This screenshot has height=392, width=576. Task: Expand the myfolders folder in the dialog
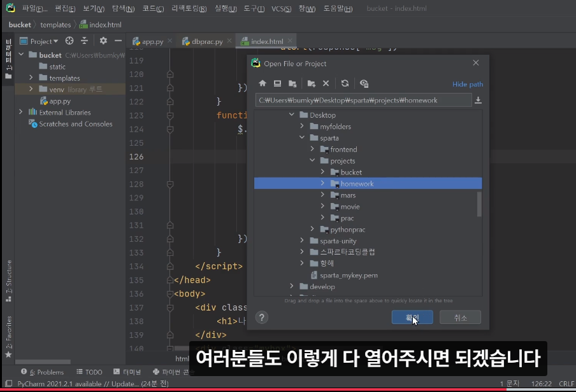(x=302, y=126)
